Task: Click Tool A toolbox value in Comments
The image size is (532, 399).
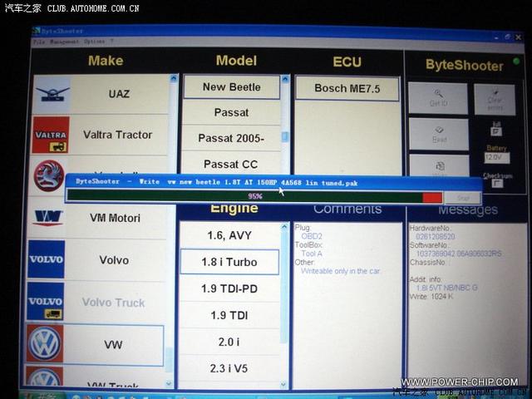Action: pyautogui.click(x=312, y=254)
